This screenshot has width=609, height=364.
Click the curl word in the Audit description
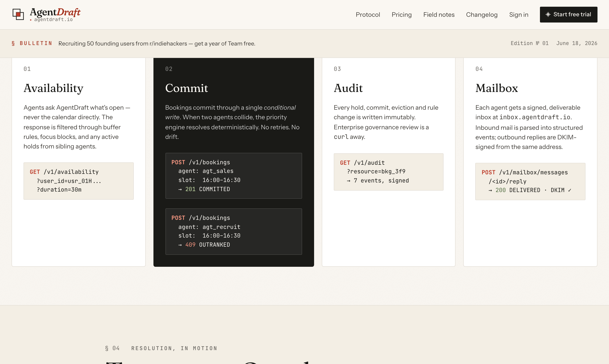(341, 137)
